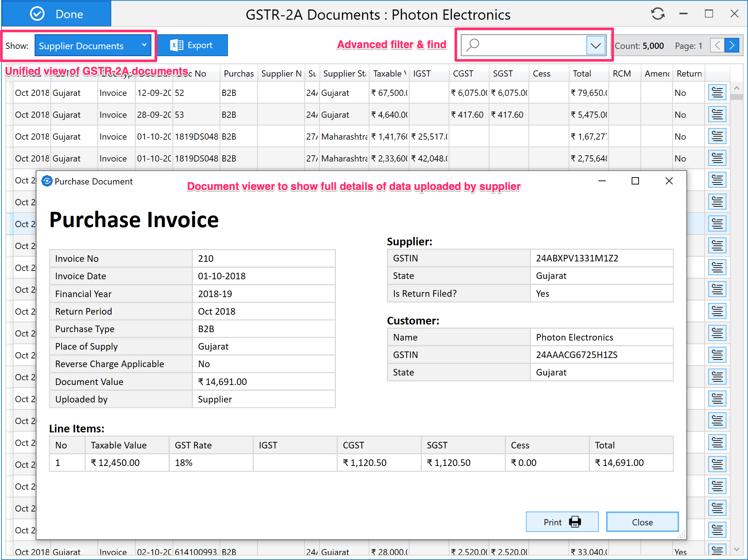Screen dimensions: 748x560
Task: Click Close button in Purchase Document
Action: tap(642, 522)
